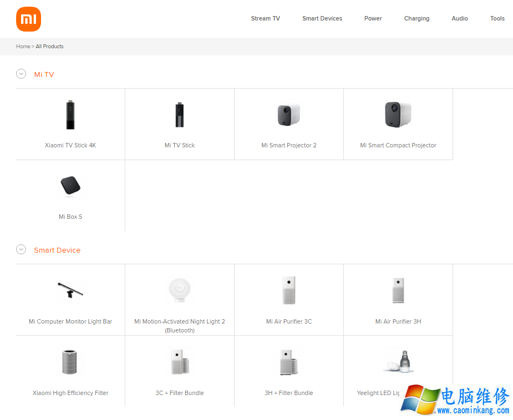Open Yeelight LED bulb product image

[398, 362]
